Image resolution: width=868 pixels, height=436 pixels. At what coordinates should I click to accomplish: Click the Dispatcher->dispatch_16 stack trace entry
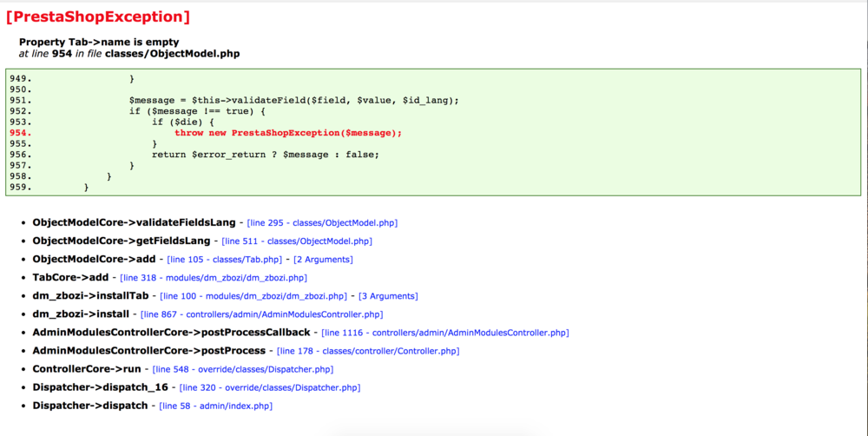coord(101,387)
